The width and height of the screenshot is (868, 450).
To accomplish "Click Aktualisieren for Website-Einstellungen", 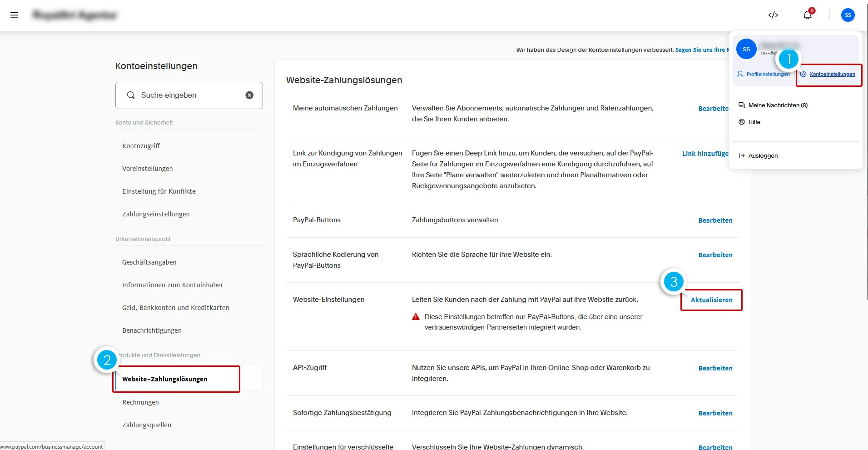I will click(711, 300).
